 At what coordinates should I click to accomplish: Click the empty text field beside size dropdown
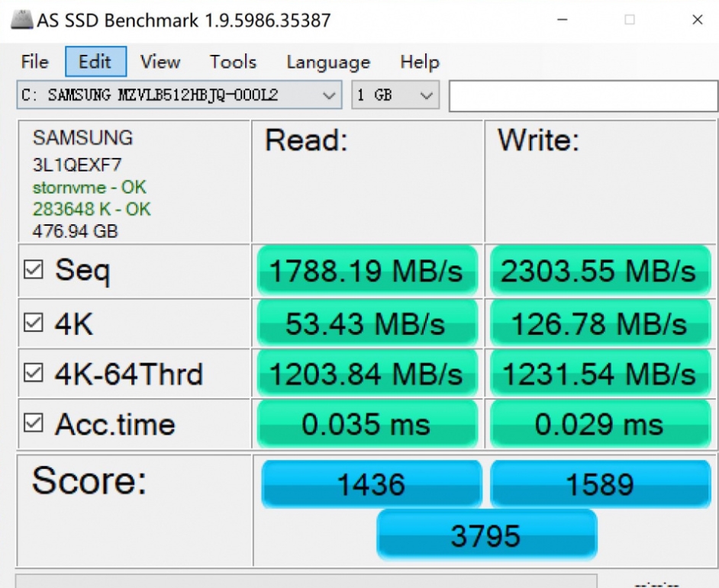(x=583, y=96)
